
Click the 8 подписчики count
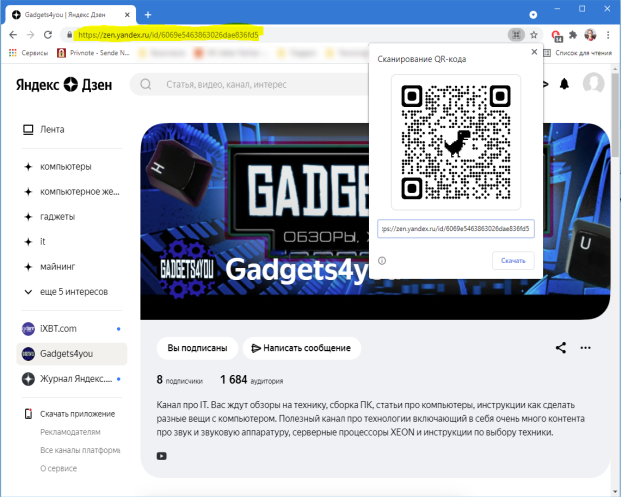click(x=180, y=380)
